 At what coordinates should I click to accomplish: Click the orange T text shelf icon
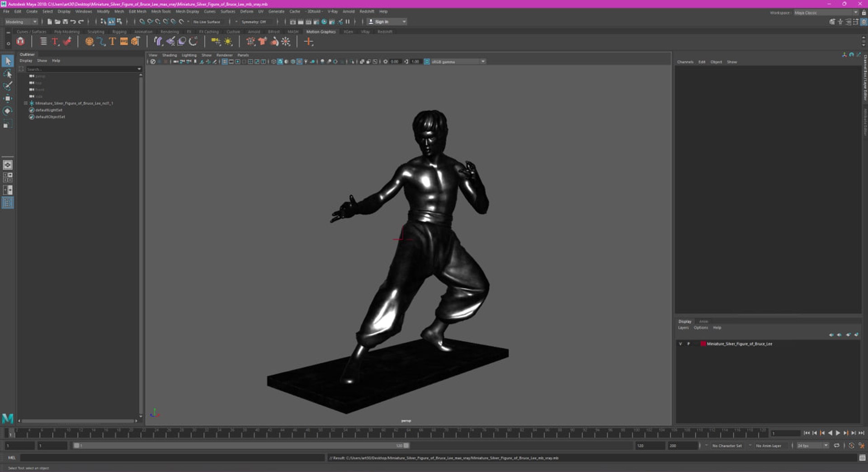[112, 42]
